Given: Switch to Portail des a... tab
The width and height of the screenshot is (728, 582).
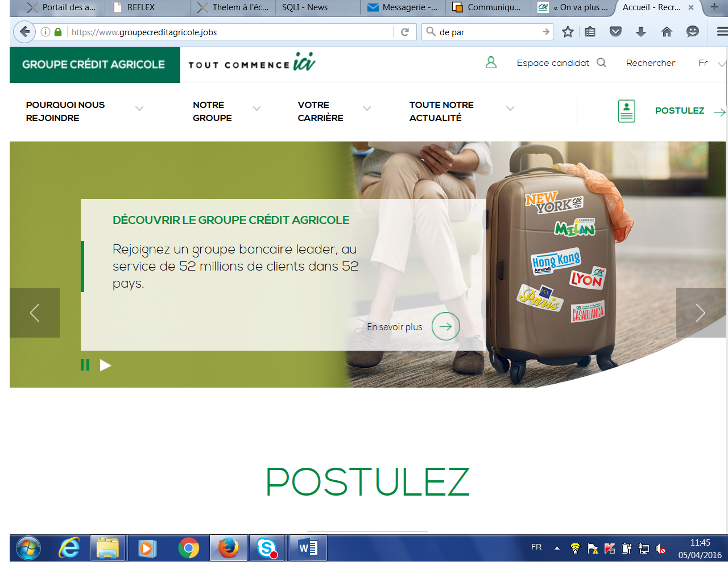Looking at the screenshot, I should click(61, 7).
